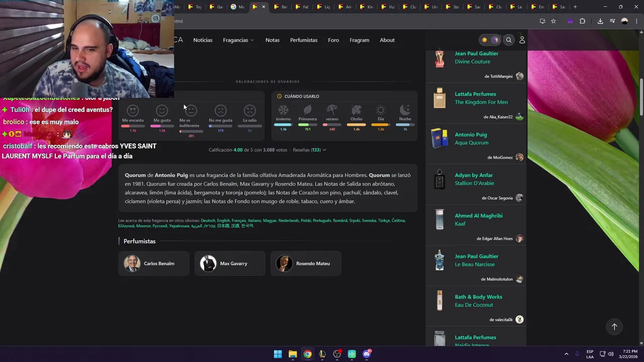
Task: Rate the perfume with the Me encanta face
Action: (x=133, y=110)
